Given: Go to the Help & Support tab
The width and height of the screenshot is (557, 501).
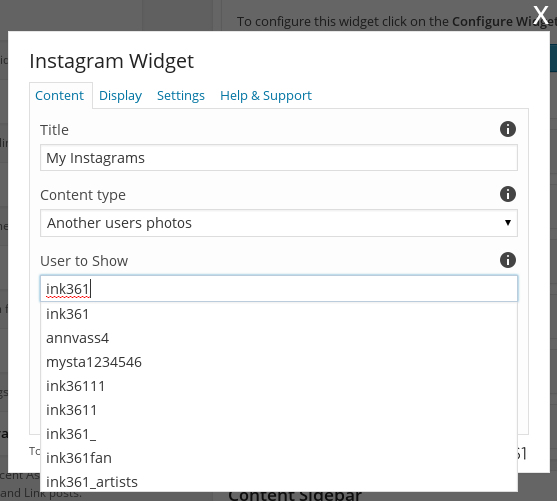Looking at the screenshot, I should [266, 96].
